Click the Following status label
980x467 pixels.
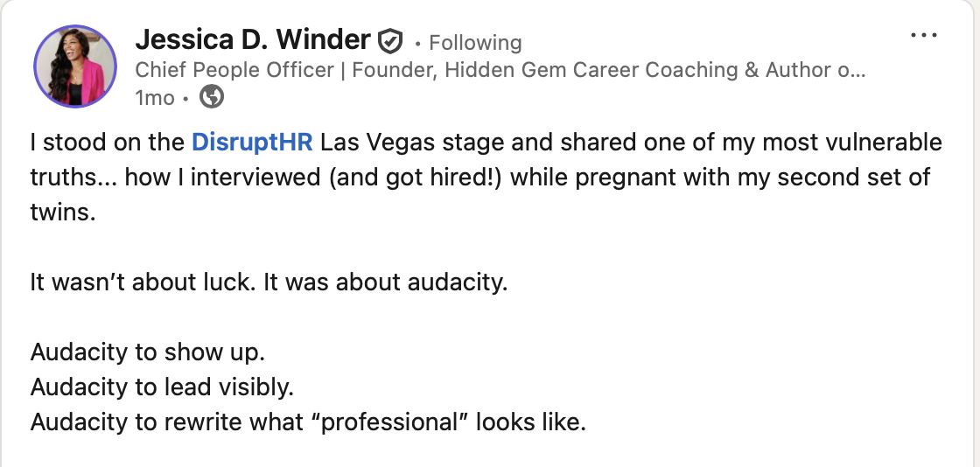pos(475,42)
